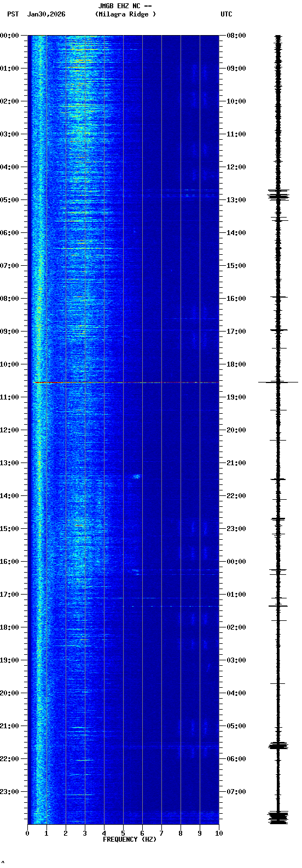
Task: Click the frequency axis tick label '3'
Action: point(85,833)
